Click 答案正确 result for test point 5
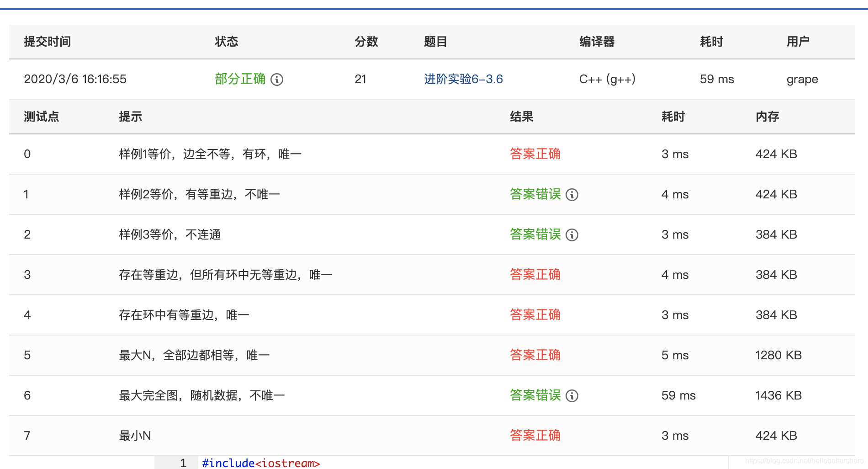 [535, 355]
